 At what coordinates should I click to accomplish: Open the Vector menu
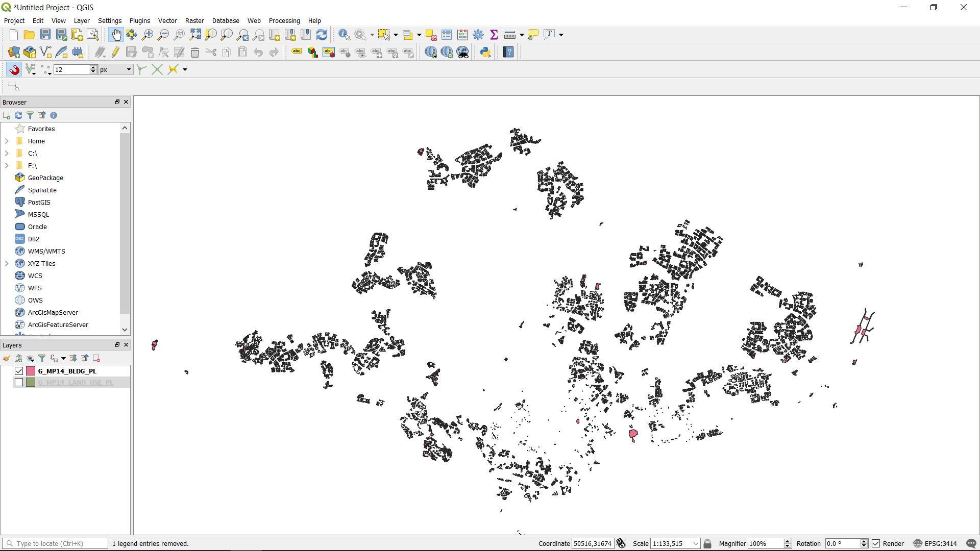[x=167, y=20]
